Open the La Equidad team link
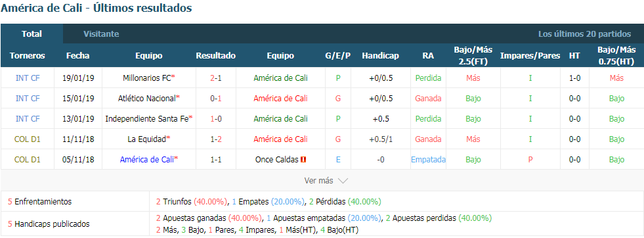Image resolution: width=644 pixels, height=238 pixels. [x=146, y=139]
